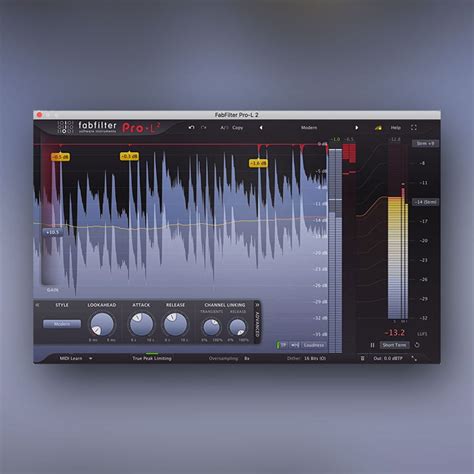Select the Loudness metering button
This screenshot has height=474, width=474.
pos(314,345)
